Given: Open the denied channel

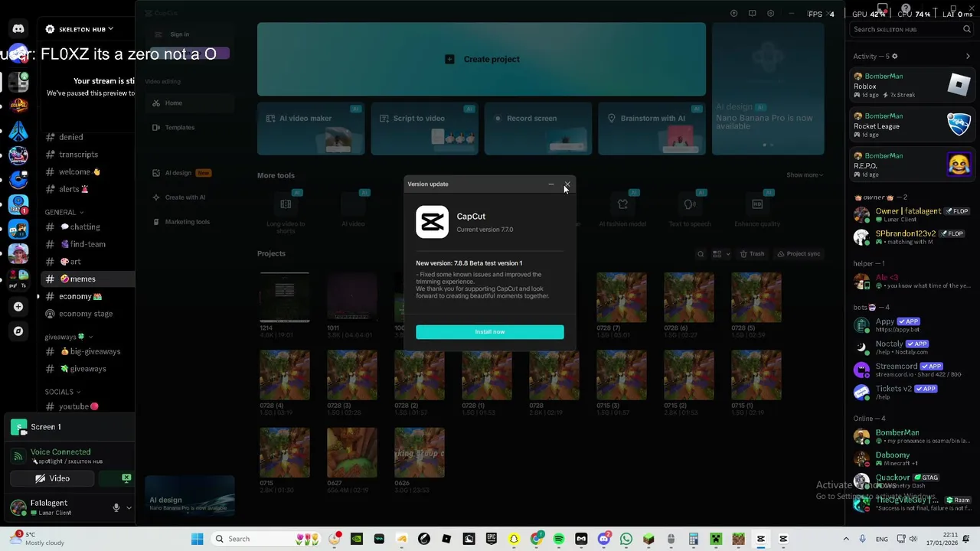Looking at the screenshot, I should point(71,137).
